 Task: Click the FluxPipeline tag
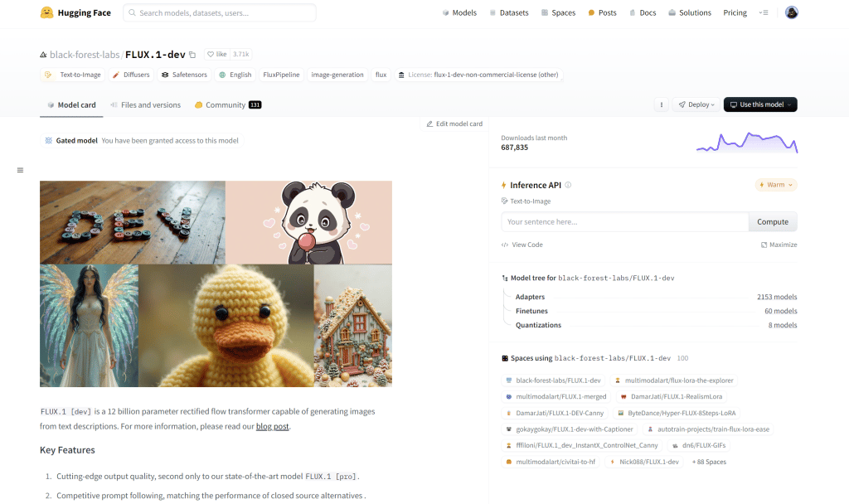click(281, 75)
